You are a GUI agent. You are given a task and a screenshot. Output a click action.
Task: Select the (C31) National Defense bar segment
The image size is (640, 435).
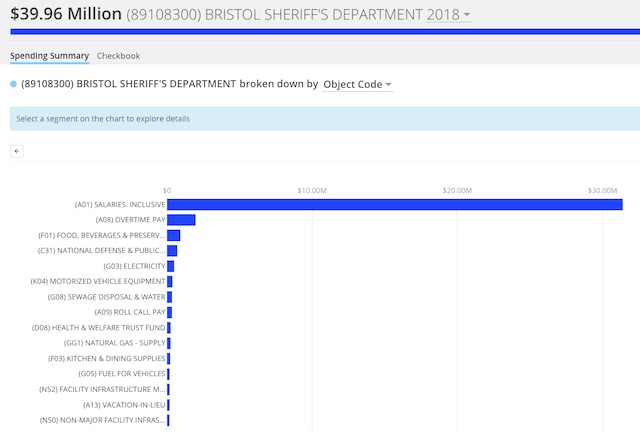tap(172, 251)
